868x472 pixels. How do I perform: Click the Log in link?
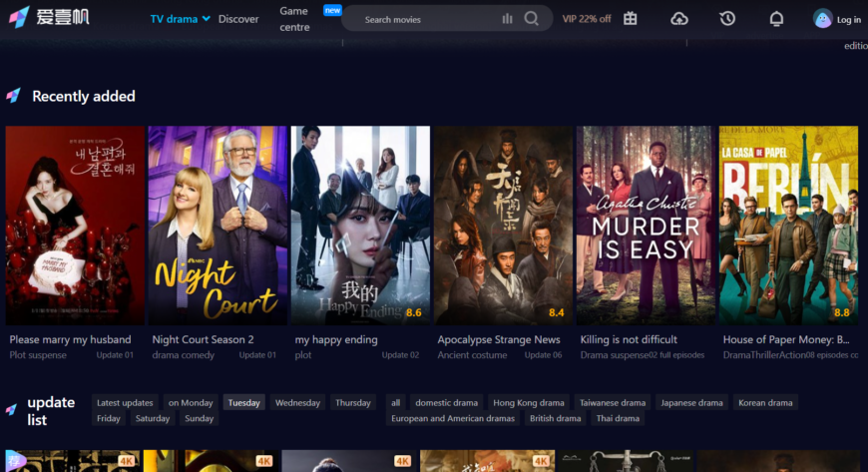coord(849,19)
